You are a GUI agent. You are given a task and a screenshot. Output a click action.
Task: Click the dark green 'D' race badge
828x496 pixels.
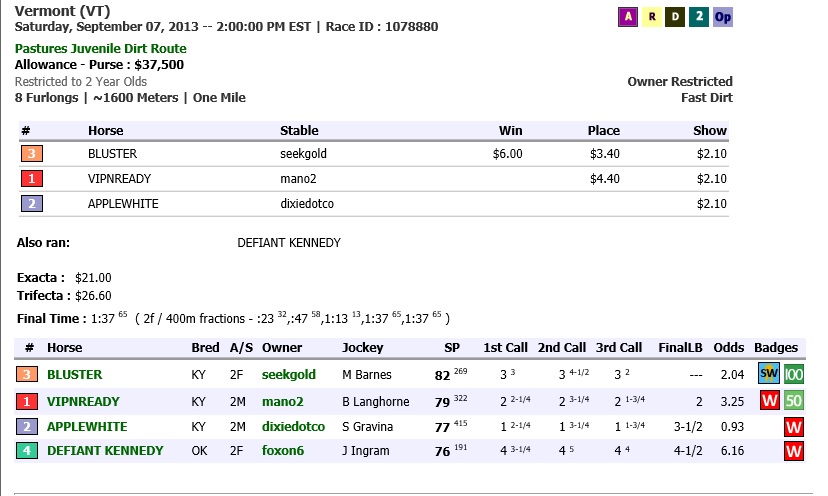click(675, 17)
